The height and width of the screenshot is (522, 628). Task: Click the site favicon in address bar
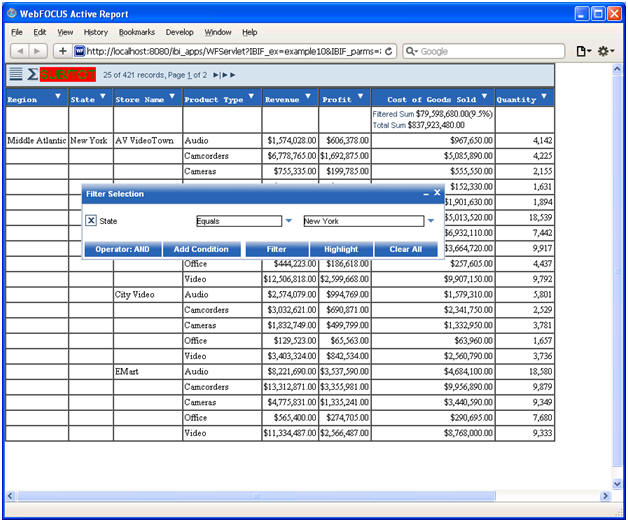(x=80, y=51)
